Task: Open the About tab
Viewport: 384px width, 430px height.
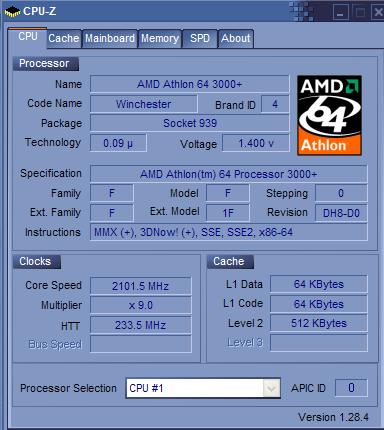Action: click(x=236, y=39)
